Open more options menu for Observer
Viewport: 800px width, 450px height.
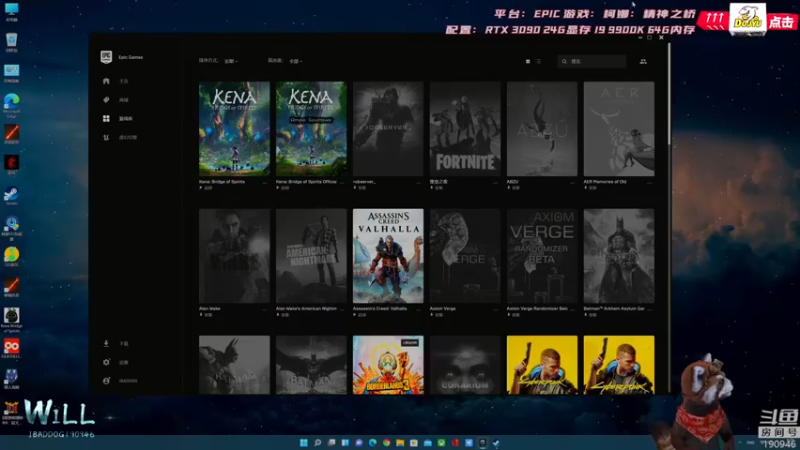[419, 182]
